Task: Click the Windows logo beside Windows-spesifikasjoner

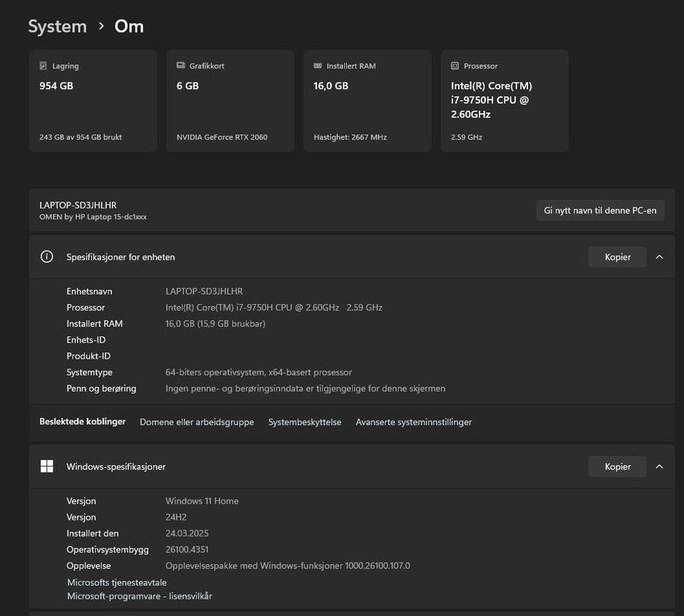Action: pos(47,466)
